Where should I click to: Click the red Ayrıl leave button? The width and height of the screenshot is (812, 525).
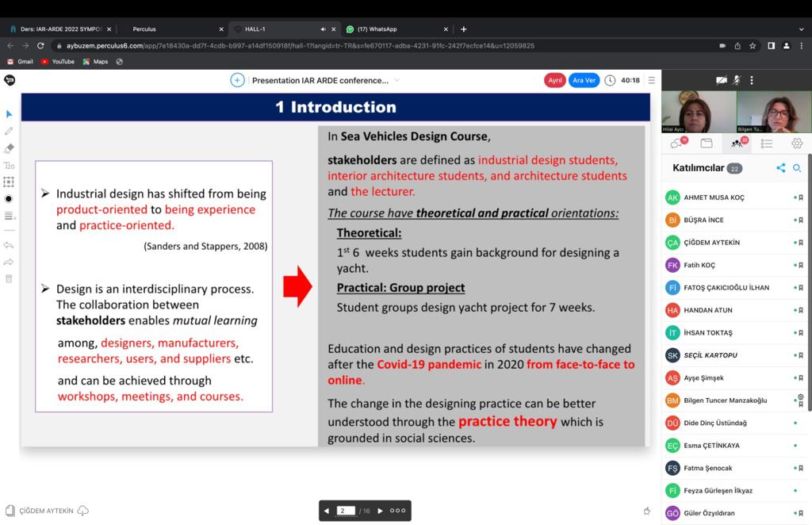pos(554,80)
